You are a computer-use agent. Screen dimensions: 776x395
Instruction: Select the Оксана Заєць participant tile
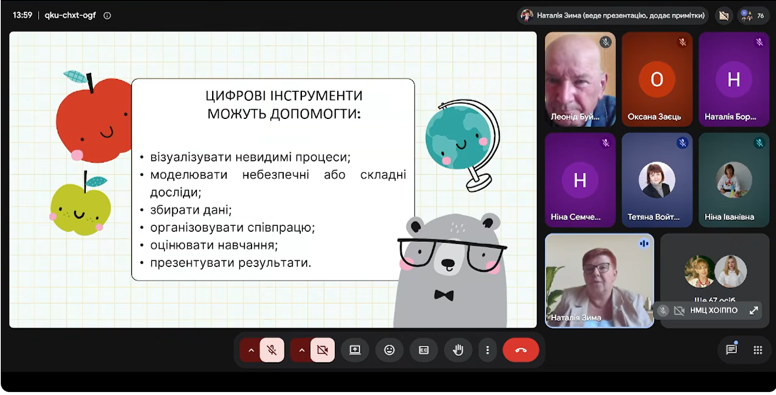click(x=657, y=79)
